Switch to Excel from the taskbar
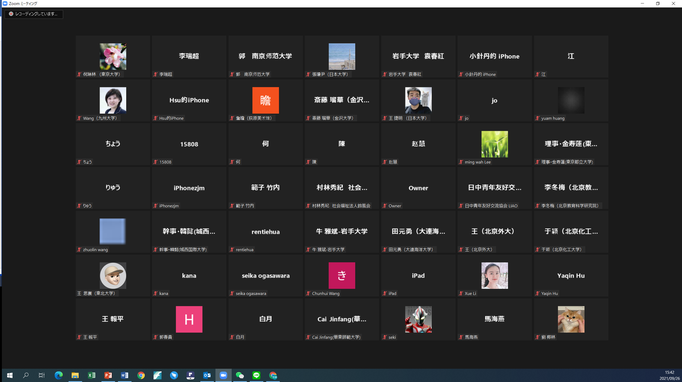The width and height of the screenshot is (682, 382). pyautogui.click(x=92, y=375)
